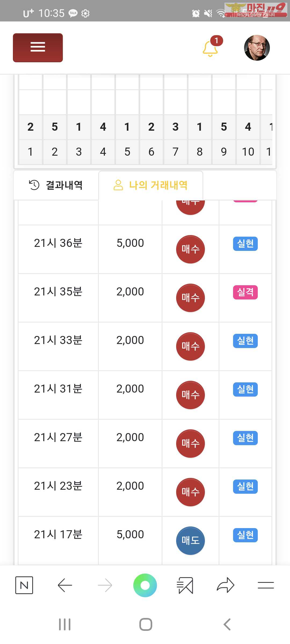This screenshot has width=290, height=644.
Task: Open the notification bell
Action: (x=210, y=49)
